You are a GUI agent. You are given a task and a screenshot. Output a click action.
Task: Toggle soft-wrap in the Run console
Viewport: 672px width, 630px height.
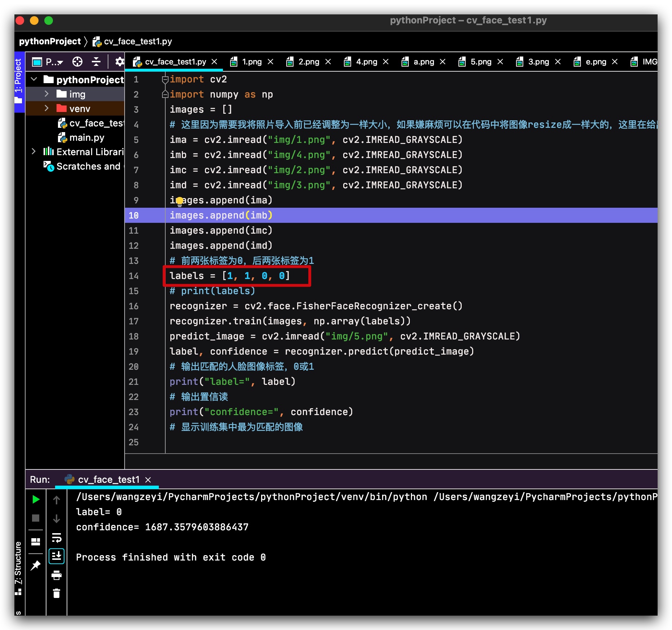[57, 537]
